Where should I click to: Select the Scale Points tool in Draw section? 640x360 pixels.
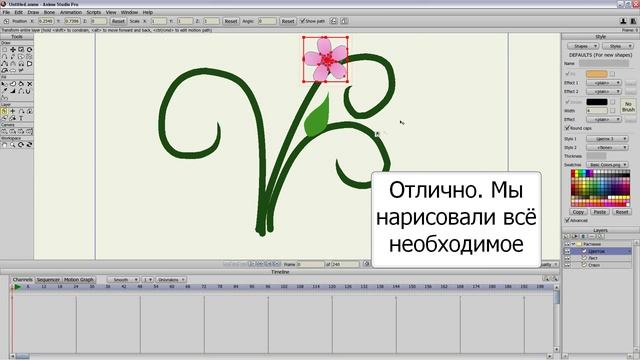[x=21, y=49]
